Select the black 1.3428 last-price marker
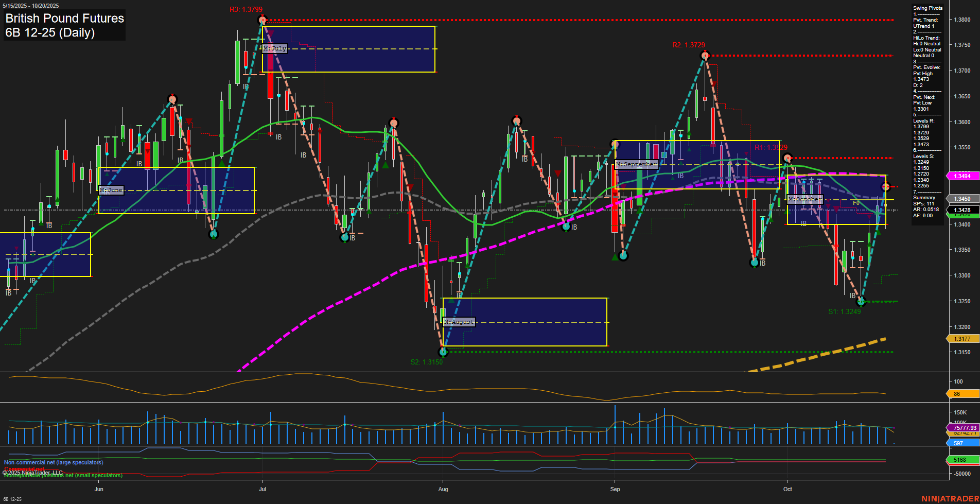This screenshot has height=504, width=980. (x=962, y=210)
